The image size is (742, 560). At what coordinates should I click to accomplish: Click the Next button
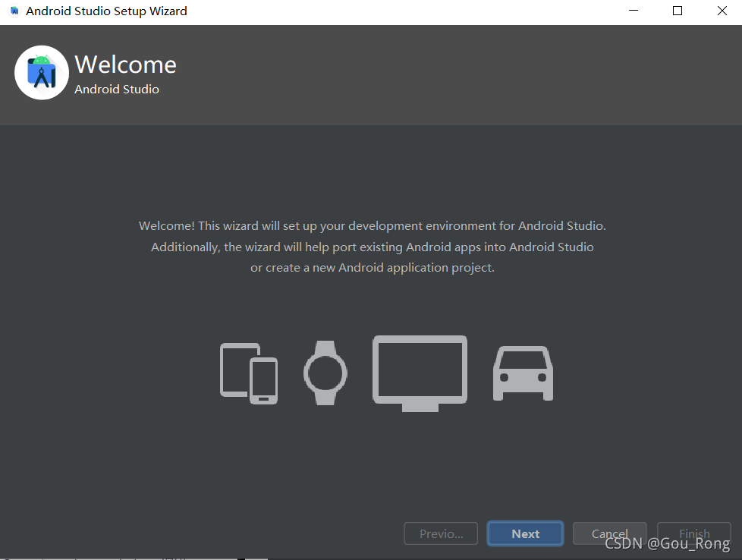[x=525, y=533]
